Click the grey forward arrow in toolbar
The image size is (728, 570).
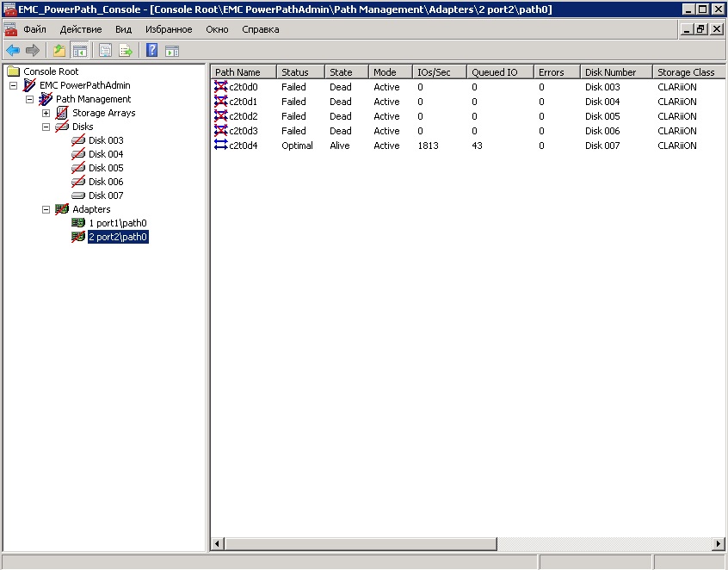pyautogui.click(x=33, y=50)
